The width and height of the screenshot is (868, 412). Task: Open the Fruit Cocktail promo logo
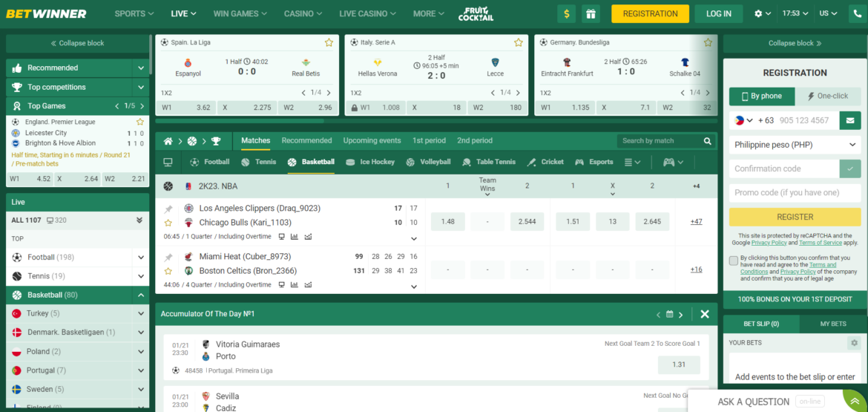coord(476,14)
